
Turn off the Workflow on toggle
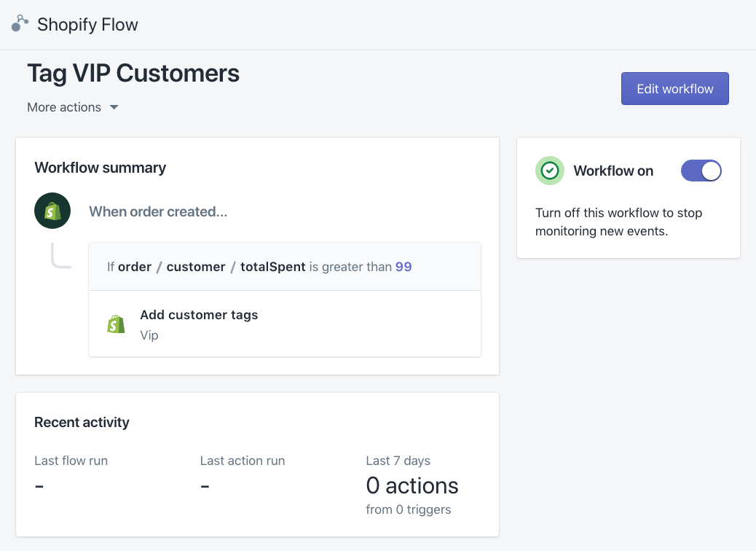tap(701, 171)
